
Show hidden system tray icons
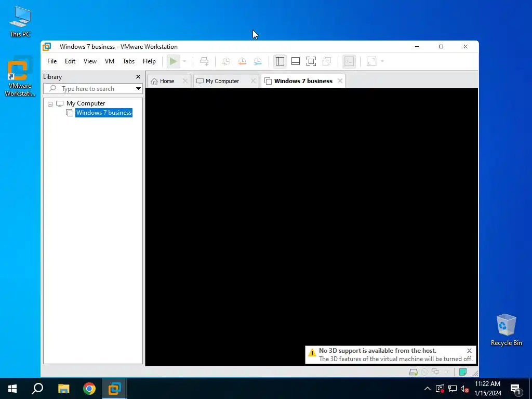click(428, 389)
